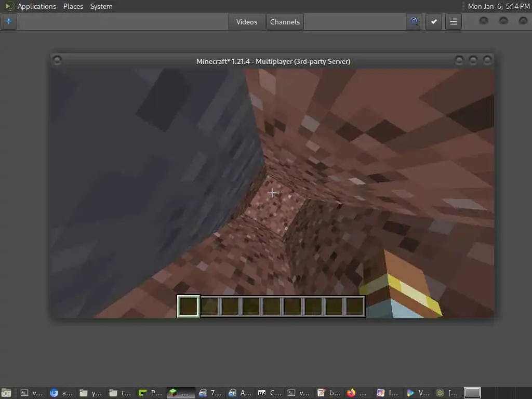Screen dimensions: 532x399
Task: Click the blue plus add button
Action: [x=9, y=22]
